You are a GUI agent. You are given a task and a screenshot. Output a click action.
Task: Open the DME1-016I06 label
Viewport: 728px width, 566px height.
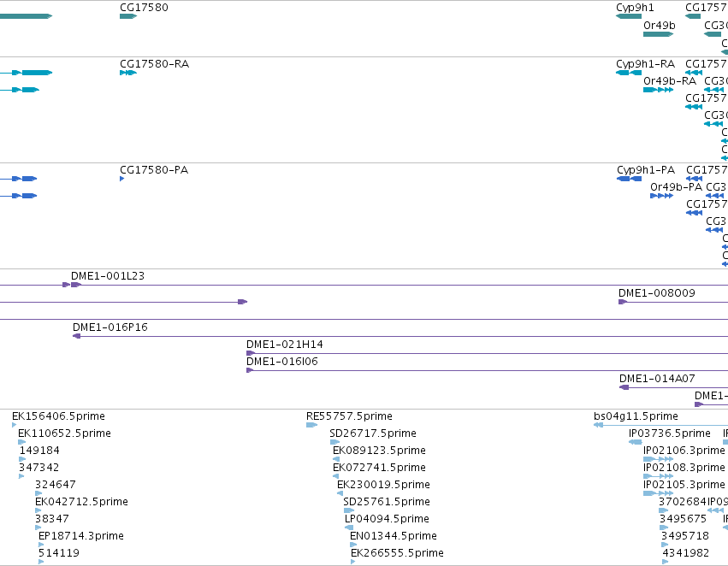281,362
